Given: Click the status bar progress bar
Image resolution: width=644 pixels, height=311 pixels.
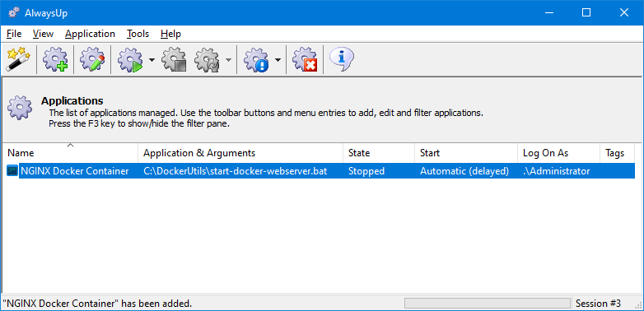Looking at the screenshot, I should pos(487,304).
